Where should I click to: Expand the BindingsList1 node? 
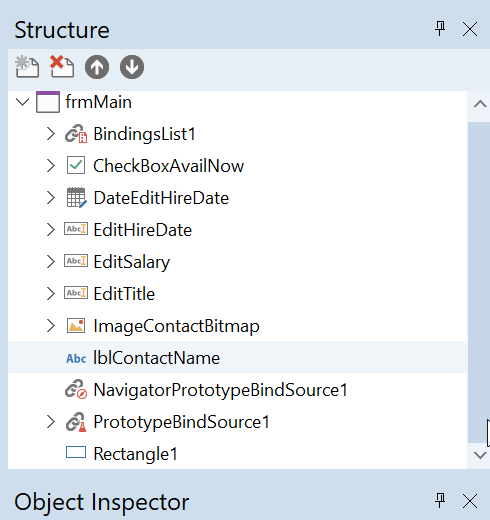(51, 134)
